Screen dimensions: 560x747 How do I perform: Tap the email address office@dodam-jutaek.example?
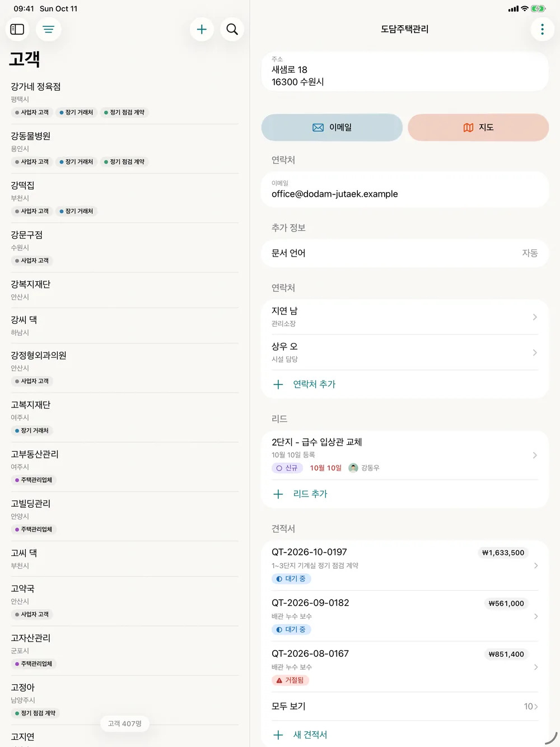click(335, 194)
